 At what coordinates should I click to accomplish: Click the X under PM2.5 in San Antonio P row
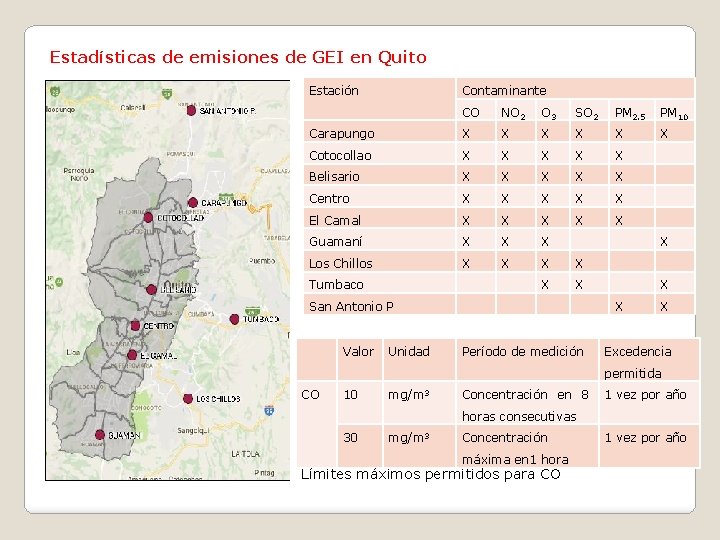619,306
